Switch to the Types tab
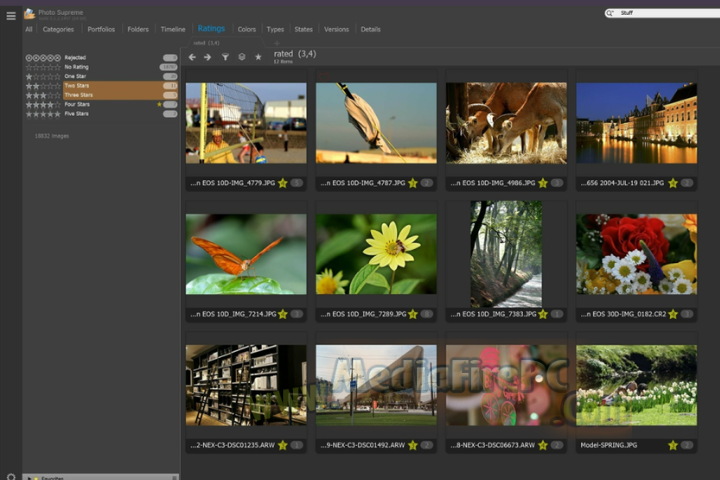The width and height of the screenshot is (720, 480). [275, 29]
